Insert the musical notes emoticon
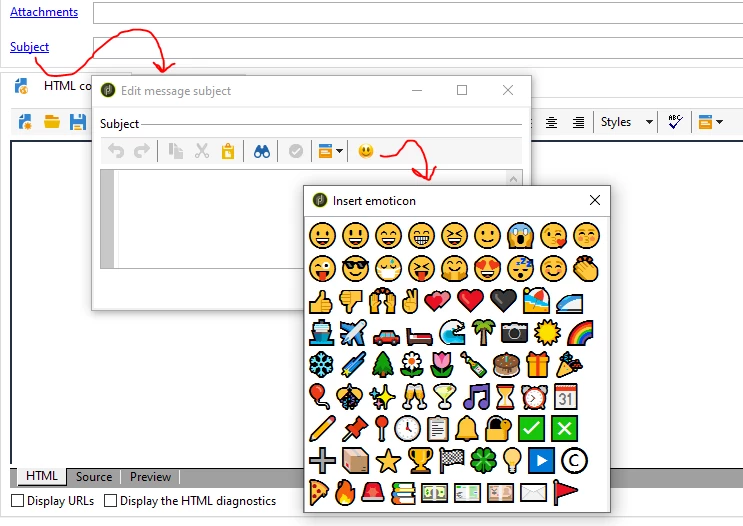The height and width of the screenshot is (526, 743). coord(476,397)
